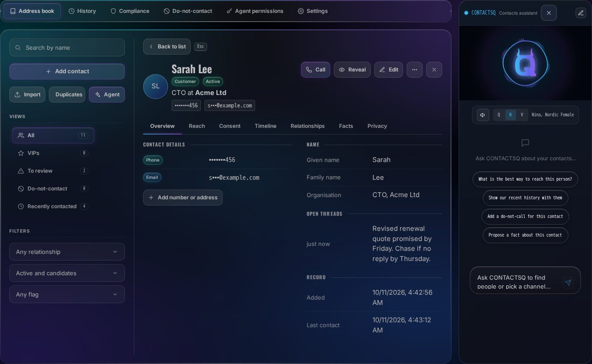
Task: Click the CONTACTSQ orb logo
Action: pos(525,63)
